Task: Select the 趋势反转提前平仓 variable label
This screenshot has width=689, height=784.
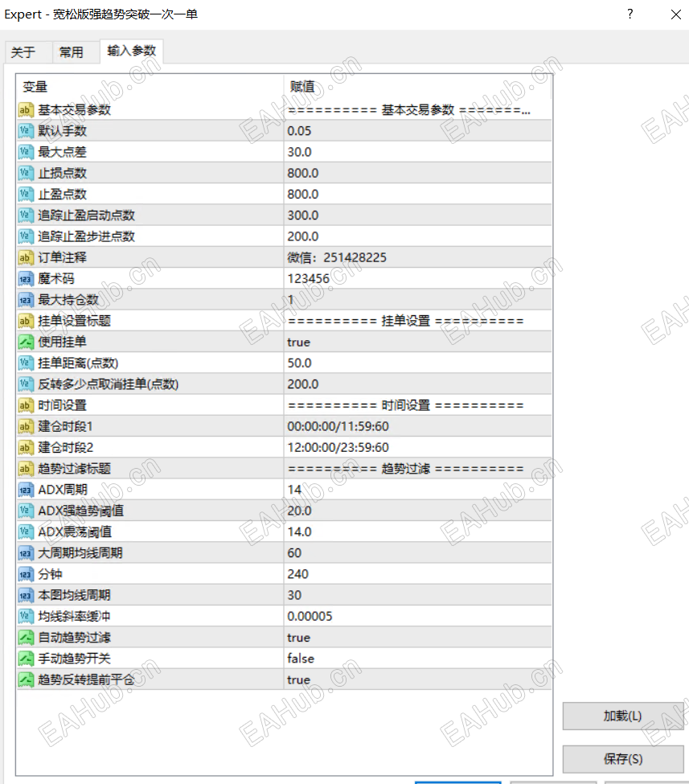Action: pos(86,679)
